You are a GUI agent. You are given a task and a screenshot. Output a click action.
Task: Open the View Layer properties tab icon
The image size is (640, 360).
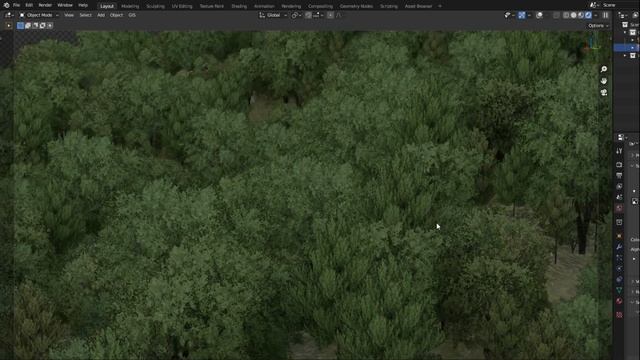coord(619,186)
